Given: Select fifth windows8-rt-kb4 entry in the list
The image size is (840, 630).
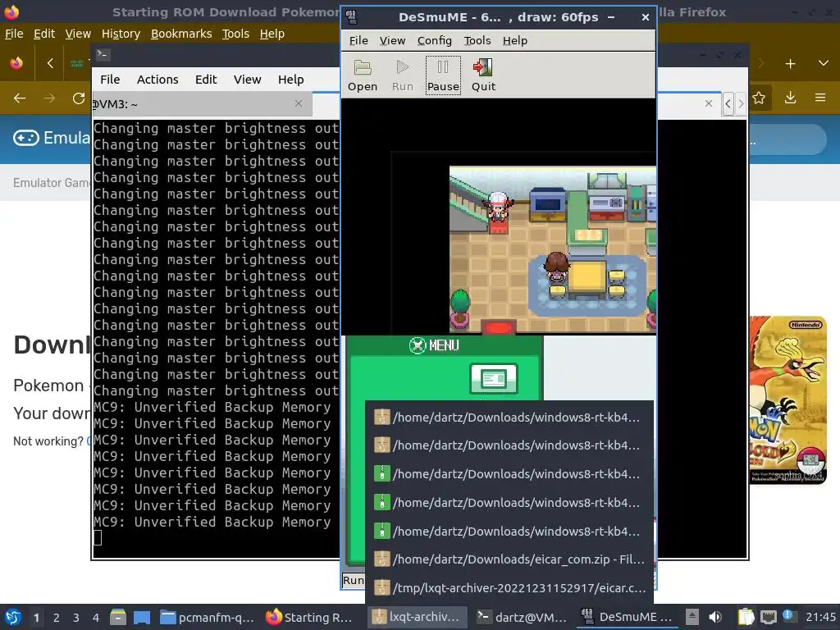Looking at the screenshot, I should click(509, 531).
